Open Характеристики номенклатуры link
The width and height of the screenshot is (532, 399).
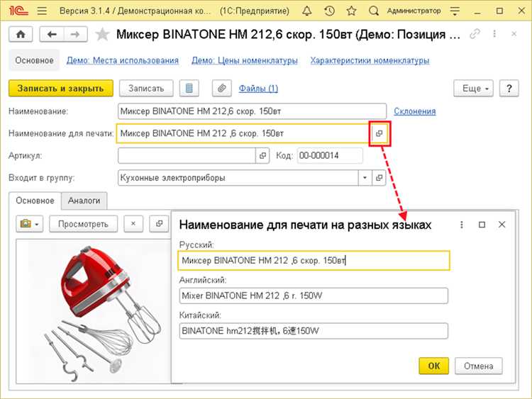(x=370, y=60)
